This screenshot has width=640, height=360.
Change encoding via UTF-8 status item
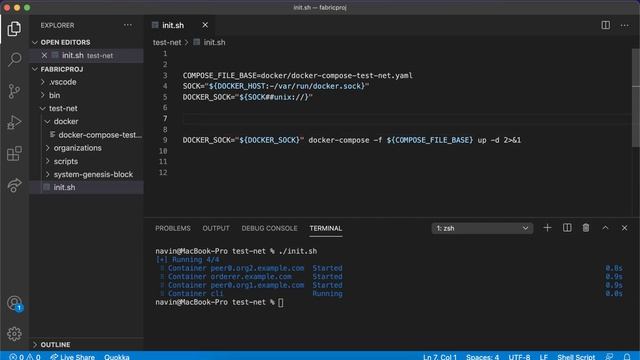(519, 357)
